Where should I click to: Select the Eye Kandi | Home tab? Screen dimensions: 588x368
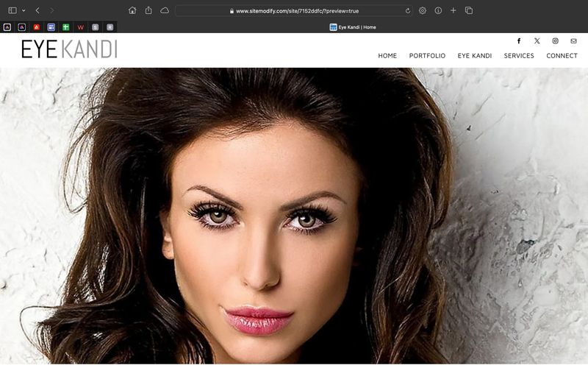tap(353, 27)
